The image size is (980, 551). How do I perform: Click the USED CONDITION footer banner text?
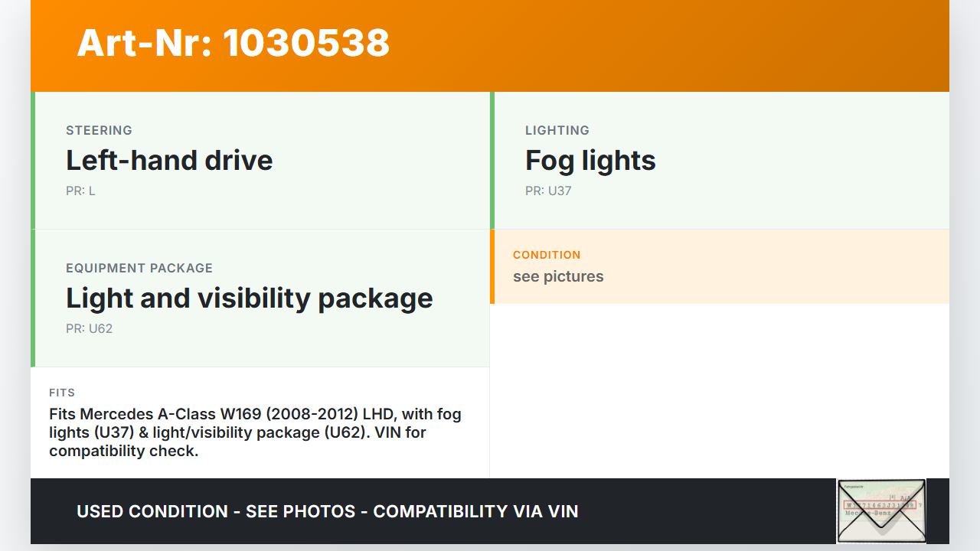click(x=328, y=511)
